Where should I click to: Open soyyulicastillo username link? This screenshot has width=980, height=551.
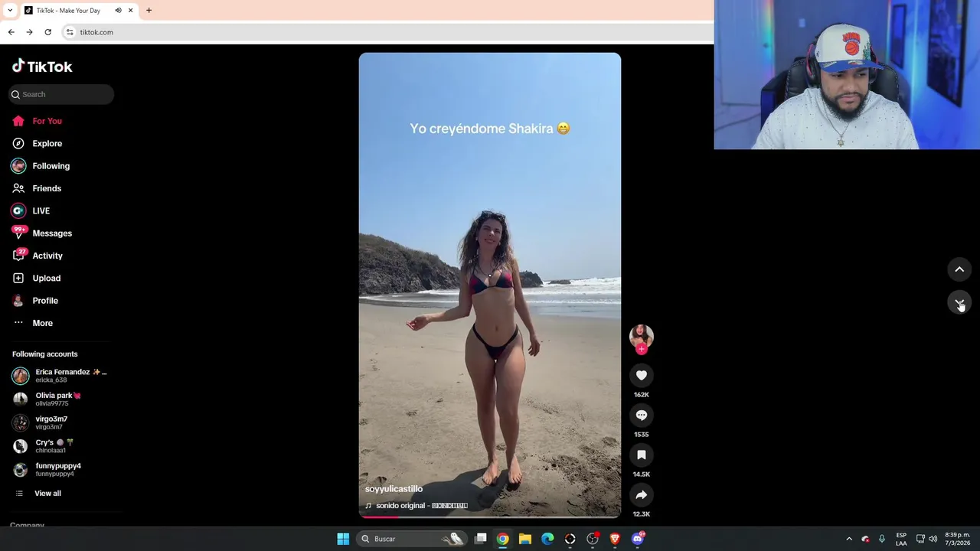394,489
